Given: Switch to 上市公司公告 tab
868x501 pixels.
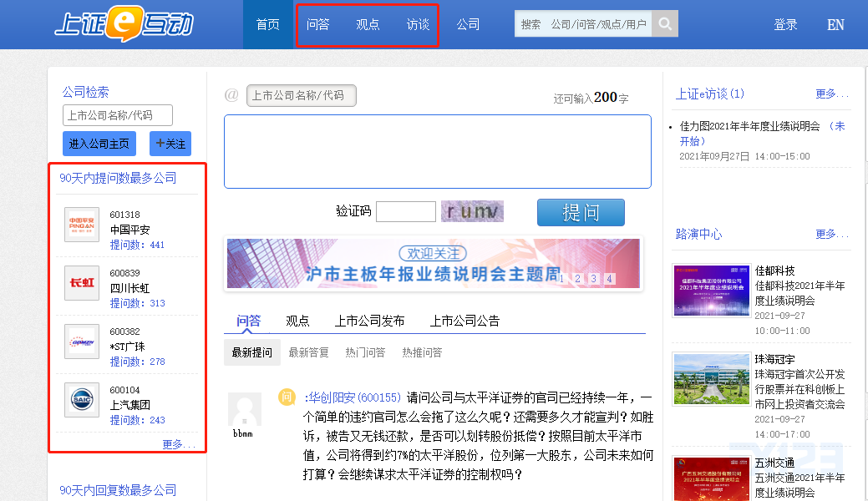Looking at the screenshot, I should (465, 321).
